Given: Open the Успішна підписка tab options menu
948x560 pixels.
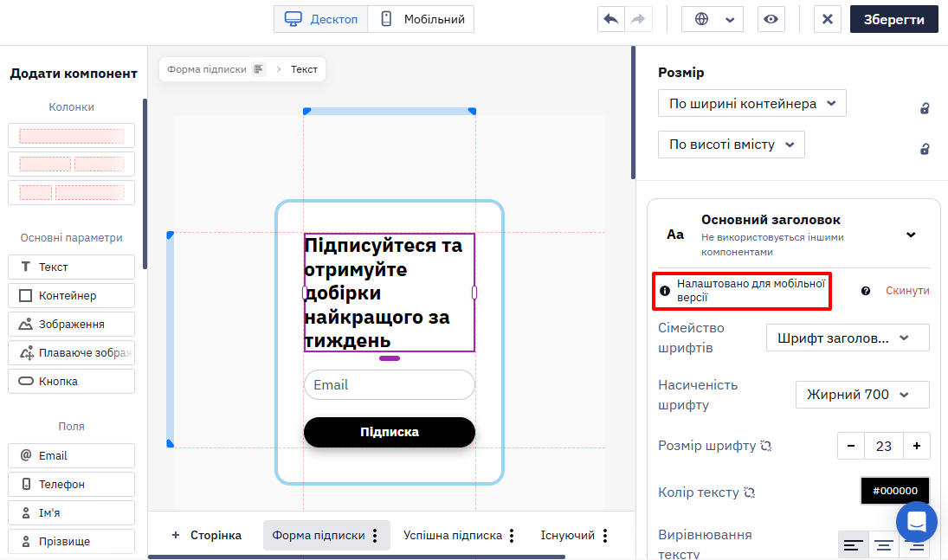Looking at the screenshot, I should coord(512,535).
